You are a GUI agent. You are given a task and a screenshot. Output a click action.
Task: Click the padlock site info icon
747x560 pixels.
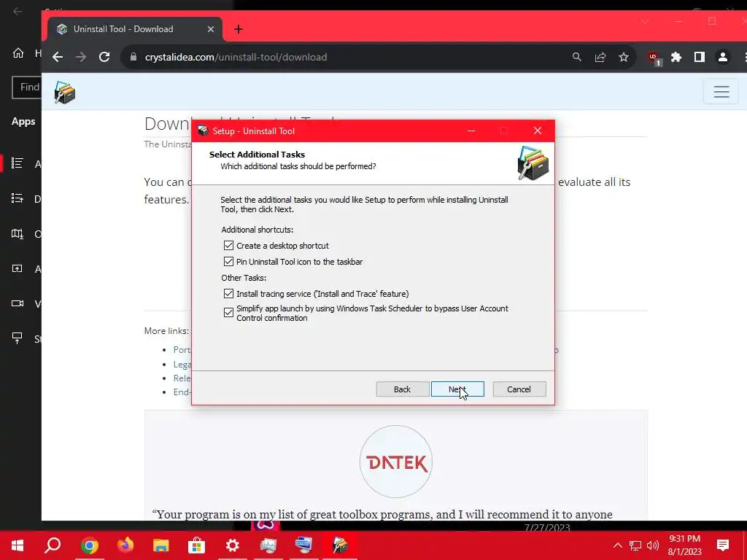(133, 57)
